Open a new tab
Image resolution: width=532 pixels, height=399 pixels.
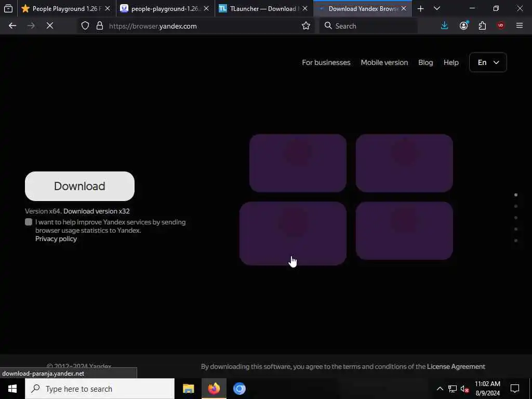[420, 8]
